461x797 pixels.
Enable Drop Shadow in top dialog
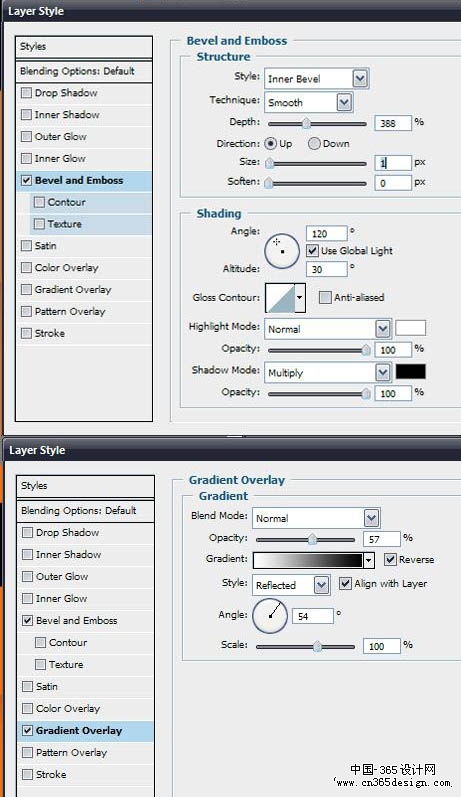26,93
